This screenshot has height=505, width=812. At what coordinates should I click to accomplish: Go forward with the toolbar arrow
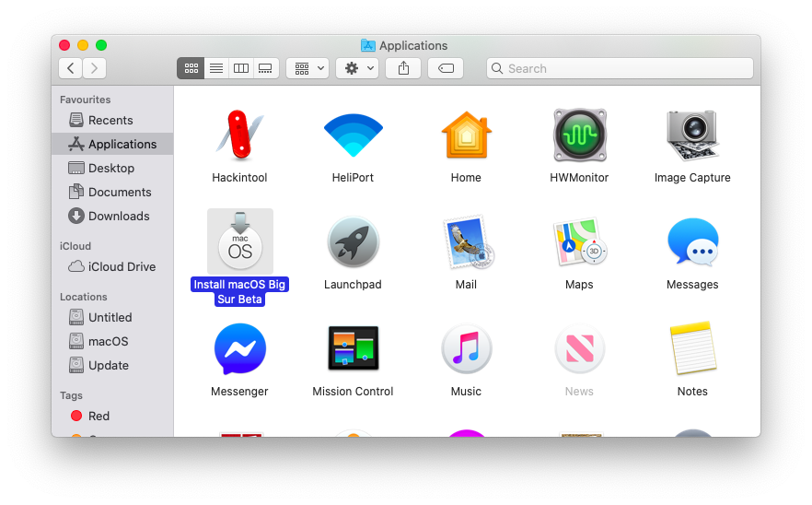coord(94,68)
